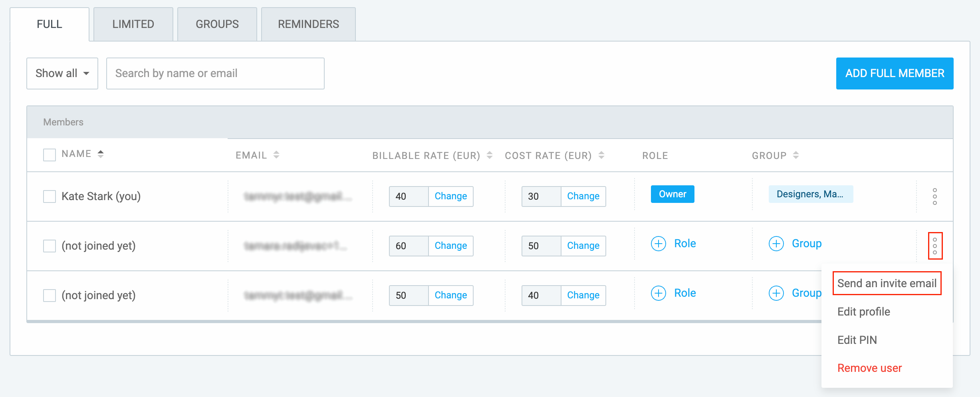
Task: Check the select-all members checkbox
Action: [x=49, y=155]
